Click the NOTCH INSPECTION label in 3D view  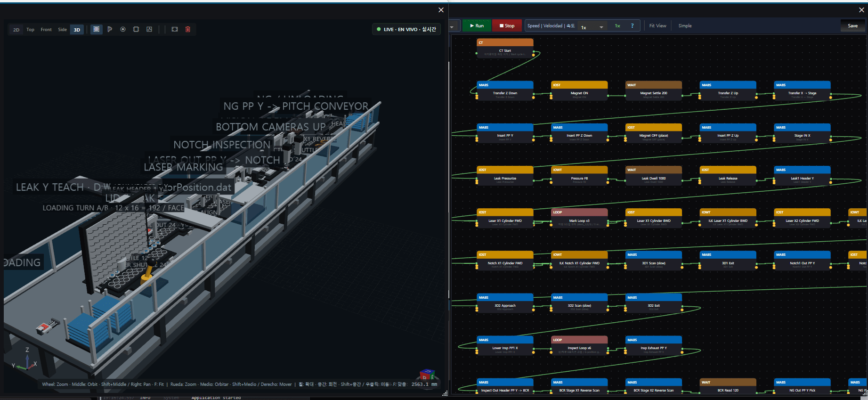tap(222, 145)
